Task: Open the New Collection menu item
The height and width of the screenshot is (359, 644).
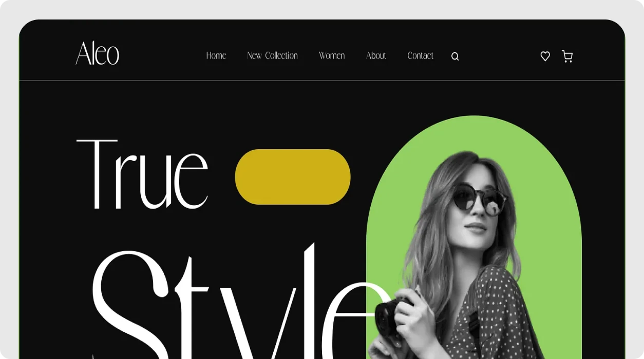Action: (272, 55)
